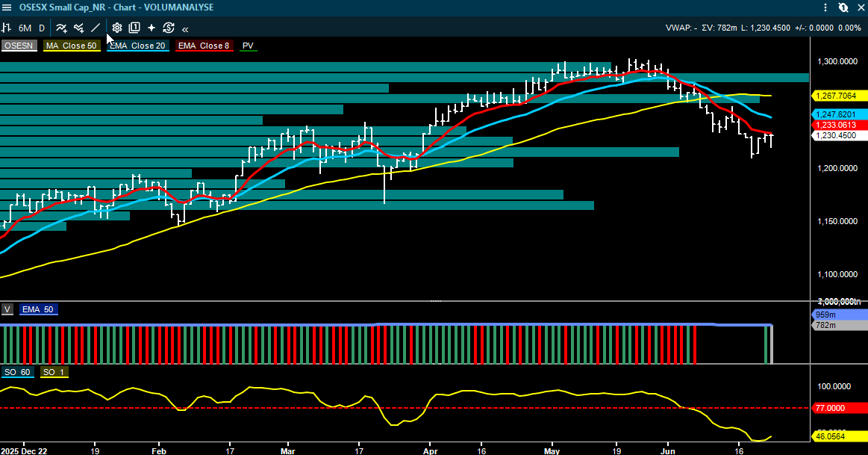868x455 pixels.
Task: Open the D resolution selector
Action: point(42,28)
